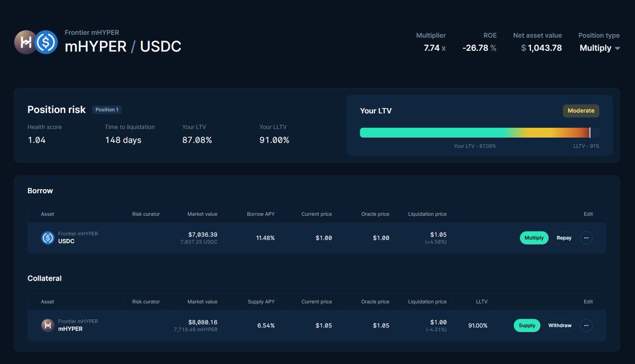Viewport: 635px width, 364px height.
Task: Click Risk curator header in Borrow table
Action: pyautogui.click(x=146, y=214)
